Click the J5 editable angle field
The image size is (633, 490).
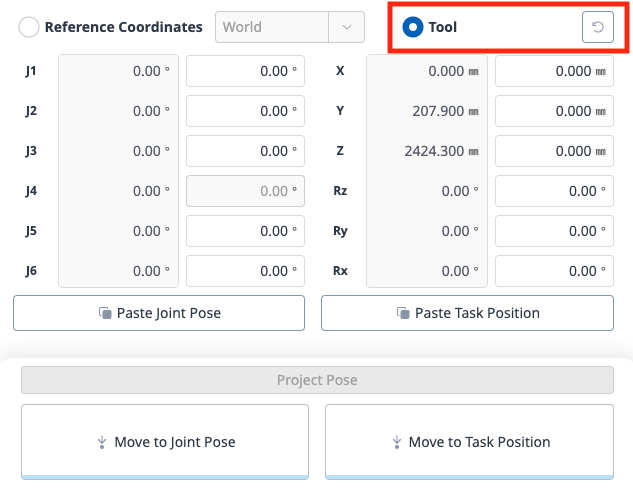pos(245,231)
